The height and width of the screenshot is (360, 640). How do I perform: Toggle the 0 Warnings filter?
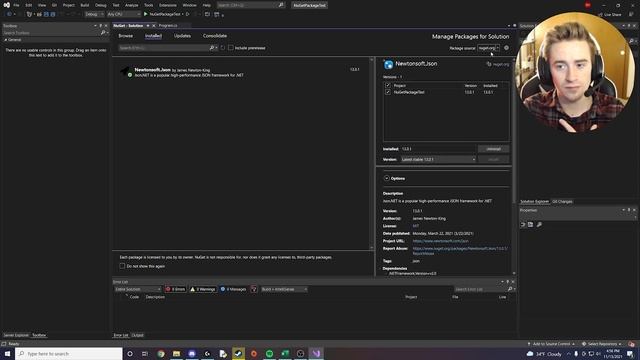pyautogui.click(x=203, y=289)
